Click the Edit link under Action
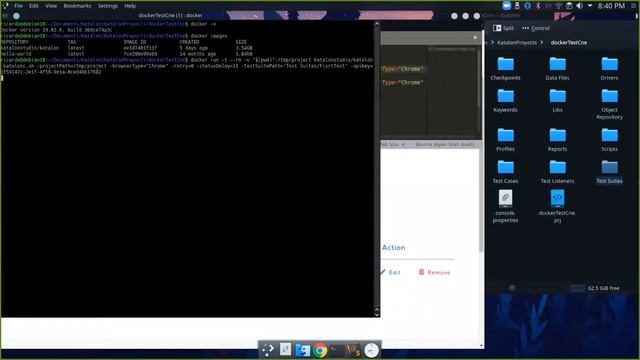 pyautogui.click(x=391, y=272)
